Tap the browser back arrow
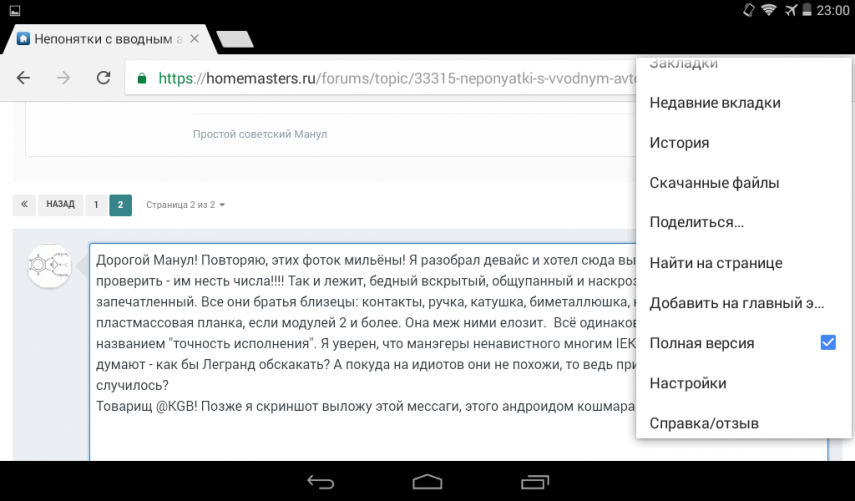Viewport: 855px width, 501px height. (23, 78)
